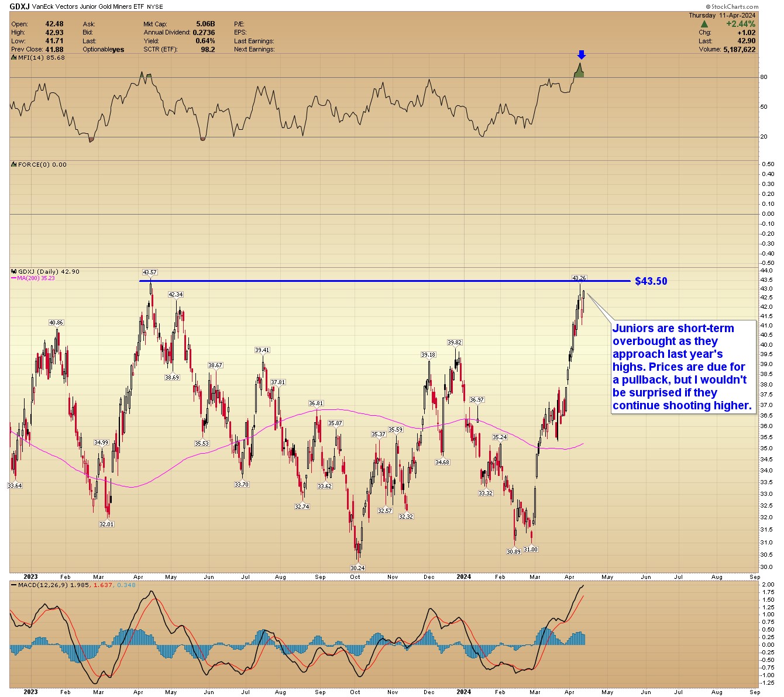The image size is (784, 697).
Task: Click the 32.01 low price label
Action: 106,525
